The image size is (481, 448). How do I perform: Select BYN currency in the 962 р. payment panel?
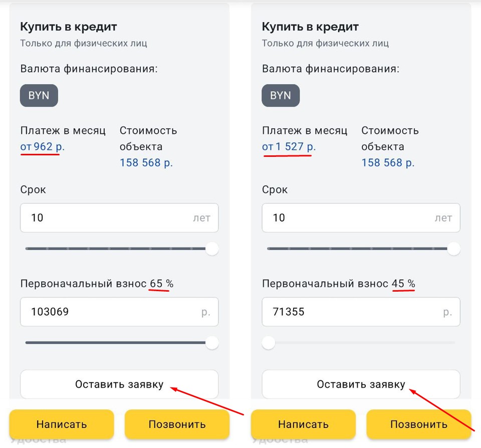pos(39,96)
